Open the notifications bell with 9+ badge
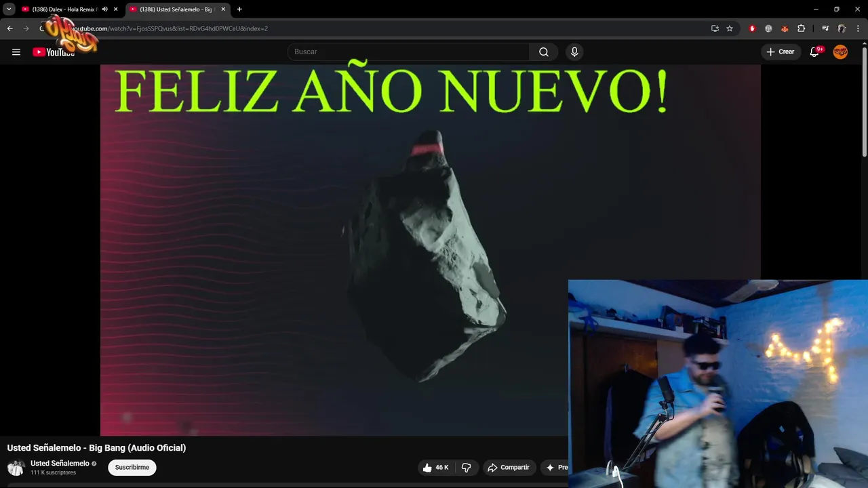This screenshot has width=868, height=488. (x=815, y=52)
